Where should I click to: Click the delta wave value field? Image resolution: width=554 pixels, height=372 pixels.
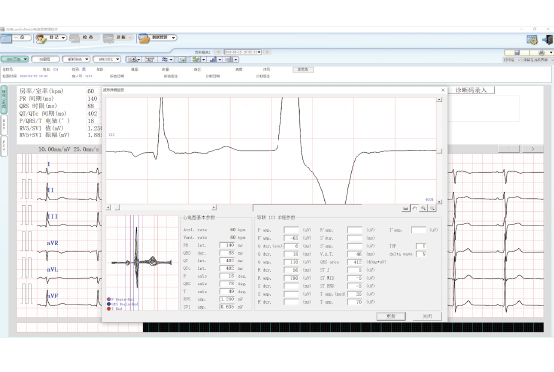point(421,254)
